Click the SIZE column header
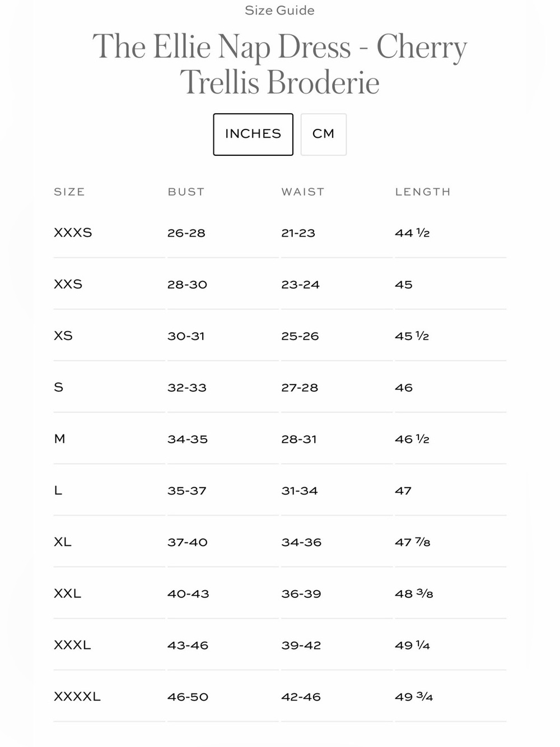This screenshot has height=747, width=560. (69, 192)
